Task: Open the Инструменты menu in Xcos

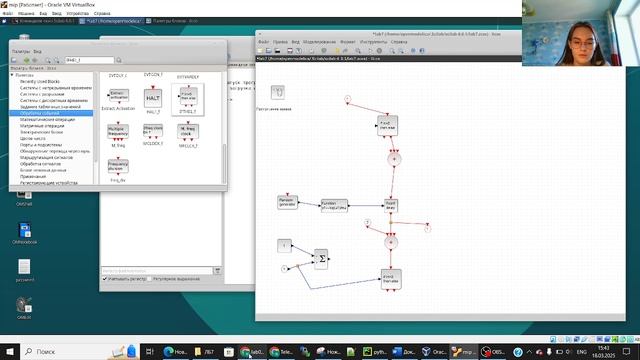Action: [373, 42]
